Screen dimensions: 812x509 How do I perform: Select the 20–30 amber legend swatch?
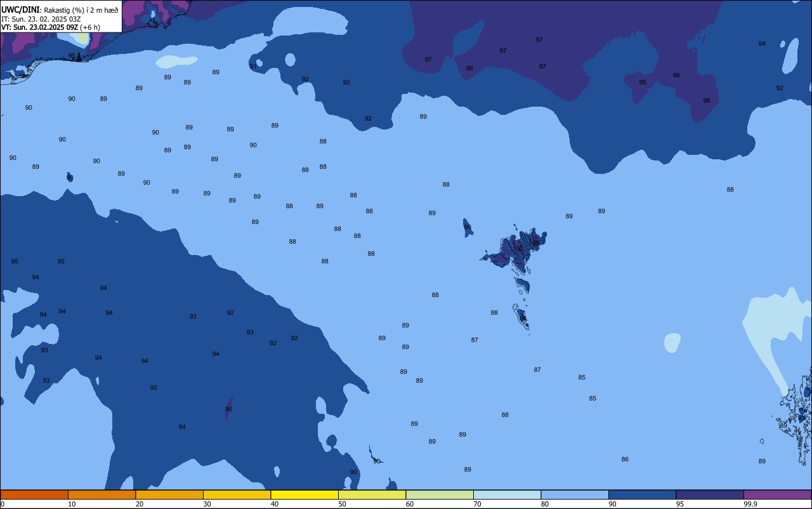[169, 494]
